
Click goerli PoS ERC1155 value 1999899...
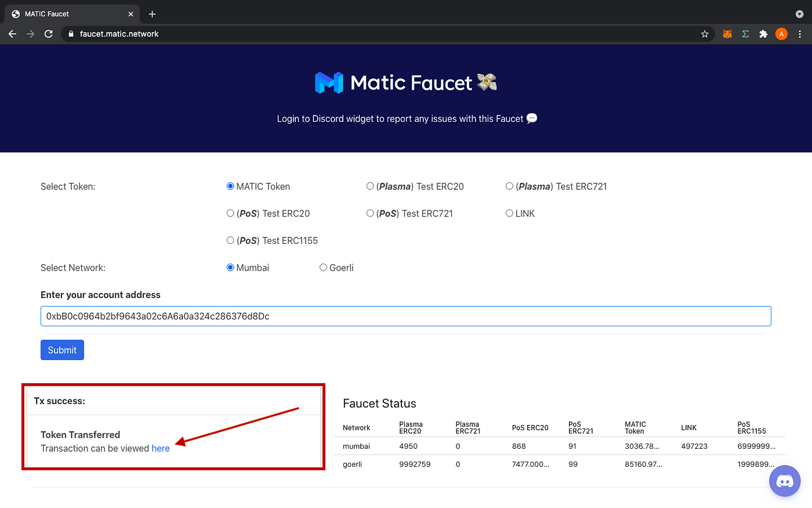[x=756, y=464]
